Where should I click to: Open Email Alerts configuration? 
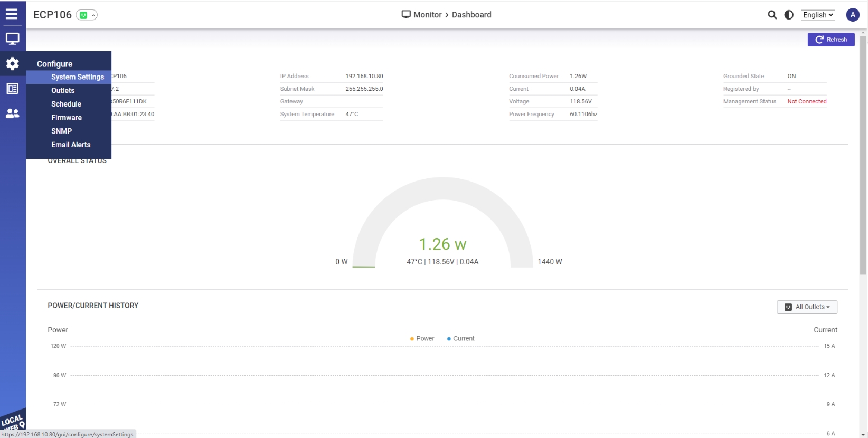[71, 145]
